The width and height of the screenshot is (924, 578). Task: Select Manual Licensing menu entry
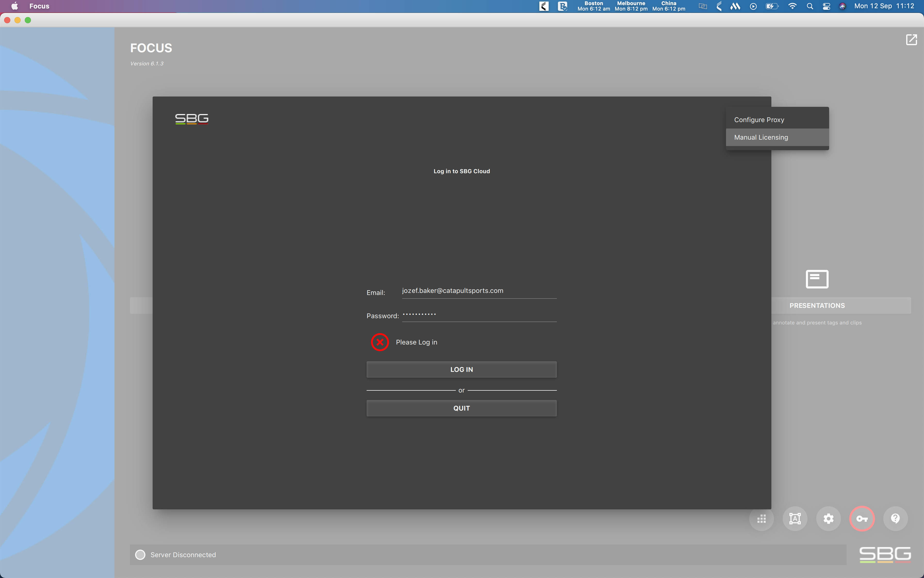[777, 137]
